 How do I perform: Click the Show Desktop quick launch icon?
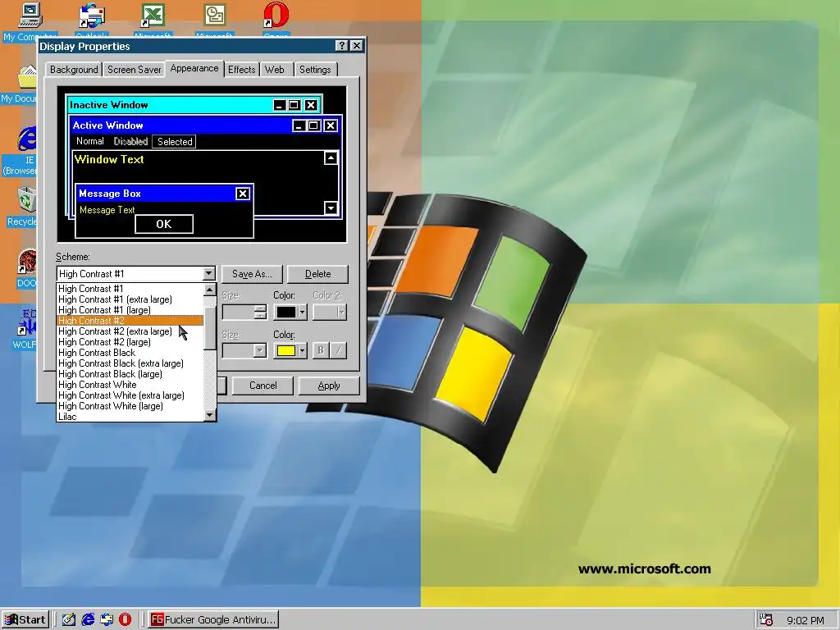point(69,619)
